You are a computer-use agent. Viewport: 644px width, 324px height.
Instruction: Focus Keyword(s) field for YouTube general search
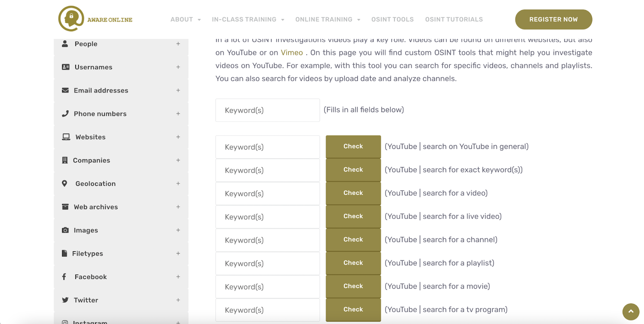point(268,147)
